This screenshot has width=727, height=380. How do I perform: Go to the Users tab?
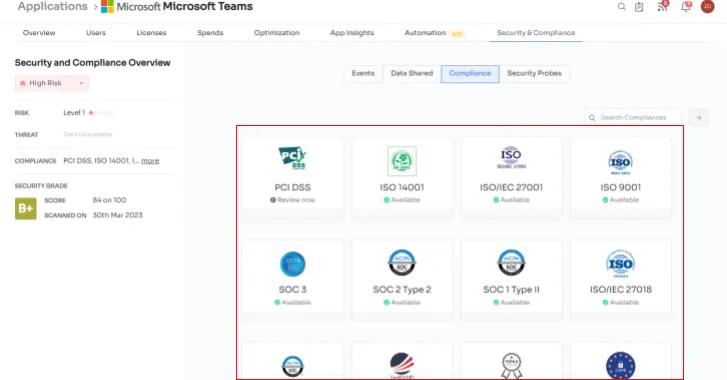[x=96, y=33]
